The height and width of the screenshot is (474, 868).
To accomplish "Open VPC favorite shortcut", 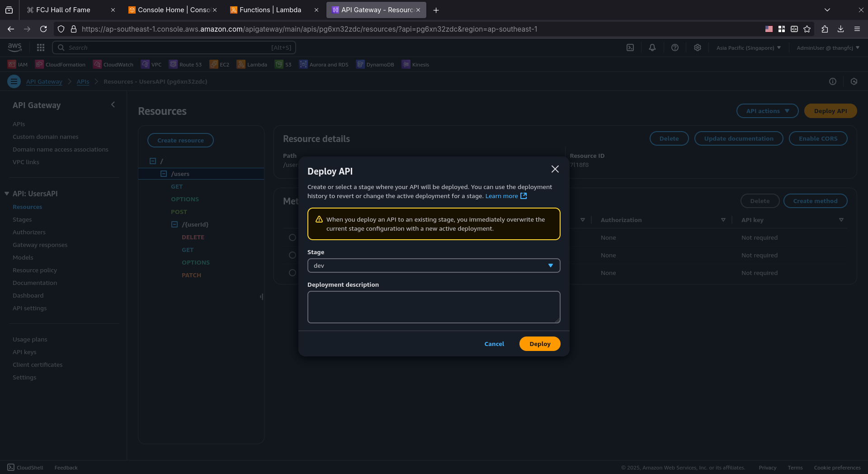I will 151,64.
